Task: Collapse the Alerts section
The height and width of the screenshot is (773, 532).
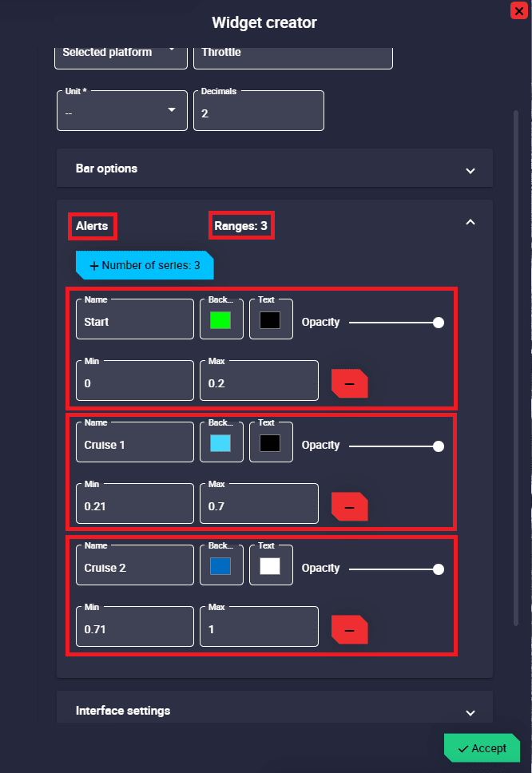Action: [x=470, y=223]
